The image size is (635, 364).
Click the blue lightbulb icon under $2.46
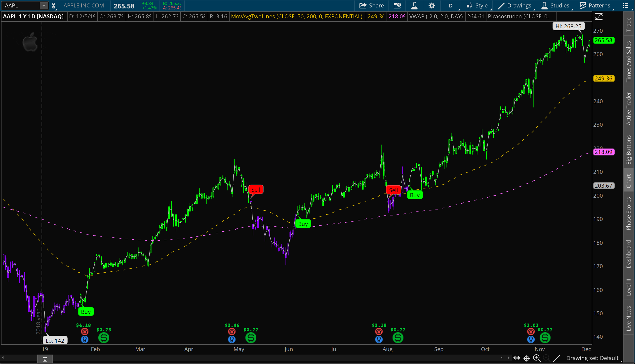232,339
